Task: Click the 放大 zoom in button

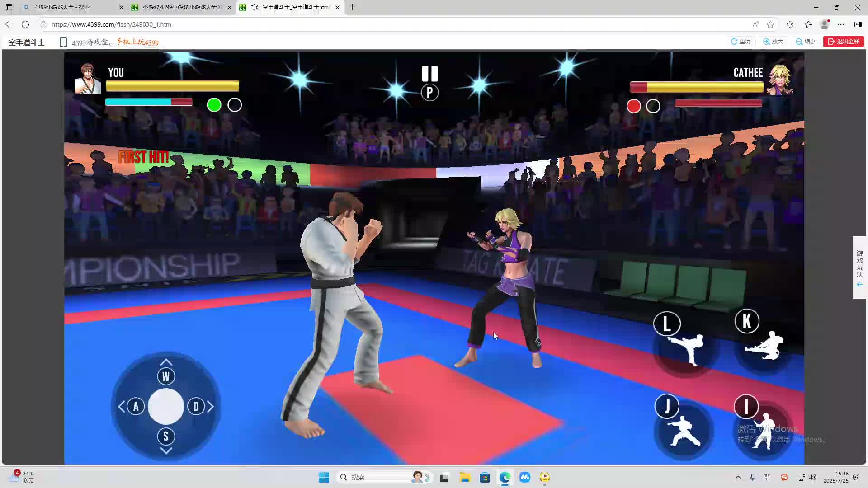Action: (x=773, y=42)
